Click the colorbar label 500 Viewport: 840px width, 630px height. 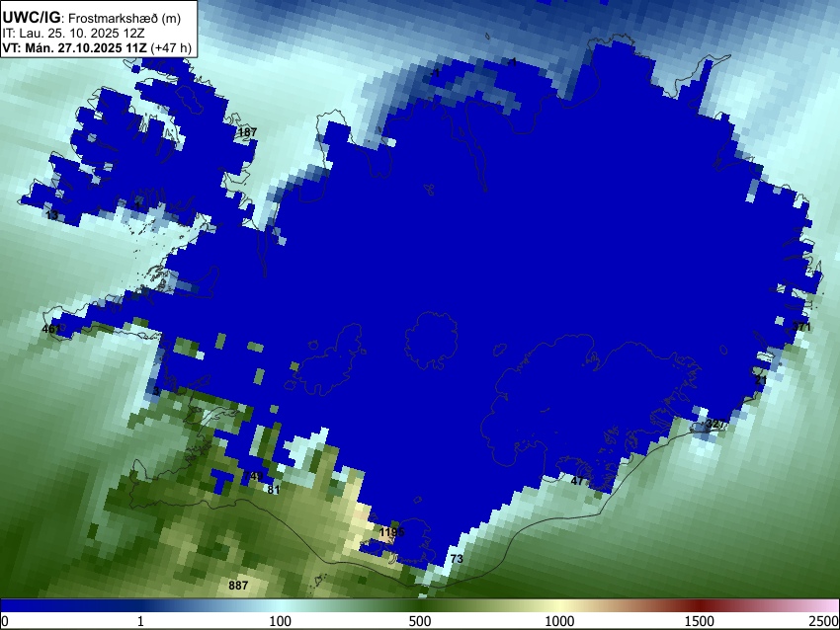[x=419, y=621]
